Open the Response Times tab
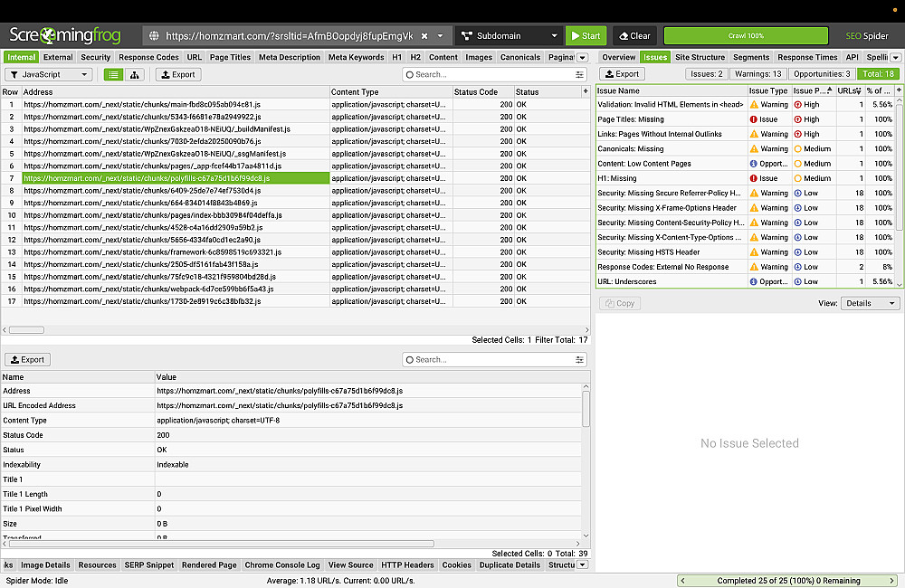The height and width of the screenshot is (588, 905). tap(807, 57)
